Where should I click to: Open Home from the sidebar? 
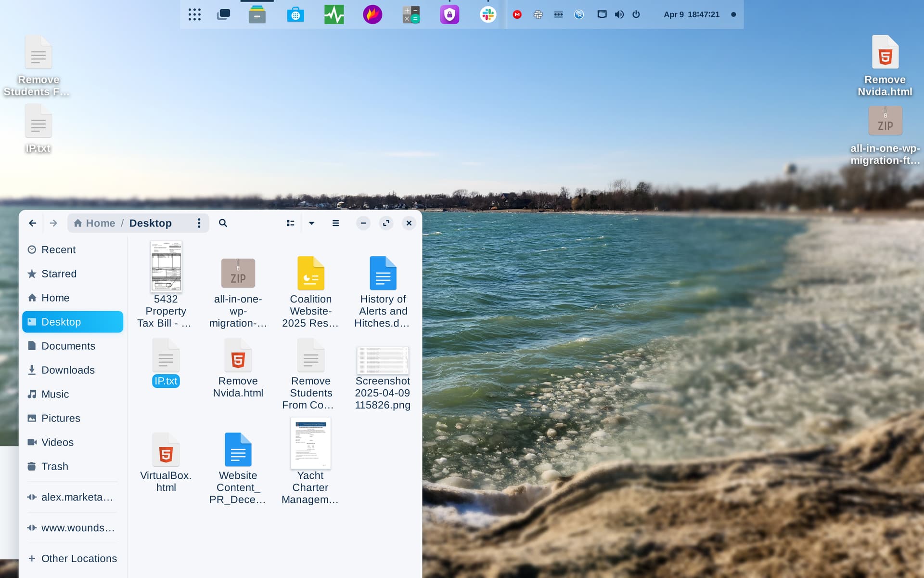pos(73,298)
